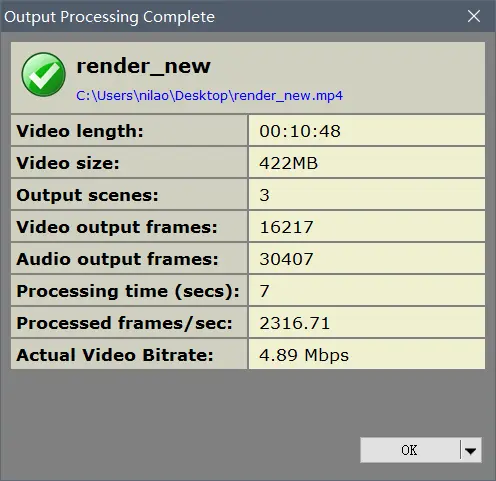The image size is (496, 481).
Task: Close the Output Processing Complete dialog
Action: click(474, 16)
